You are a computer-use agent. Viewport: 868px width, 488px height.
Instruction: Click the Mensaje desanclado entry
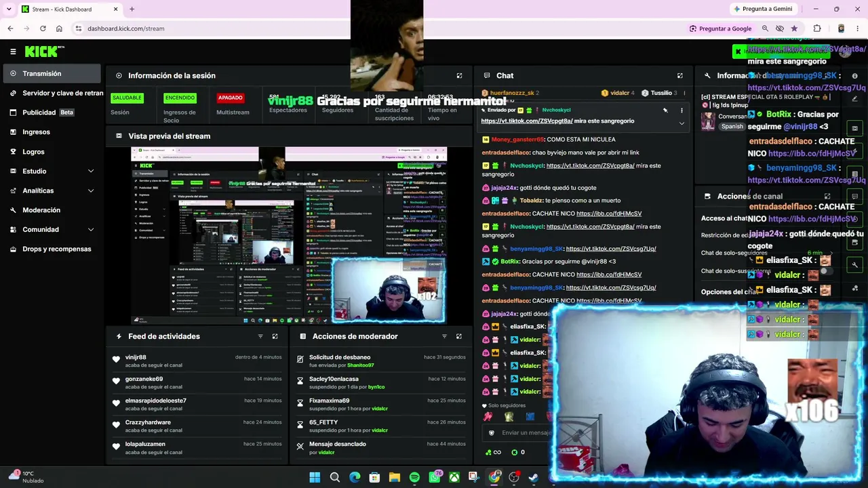click(381, 447)
